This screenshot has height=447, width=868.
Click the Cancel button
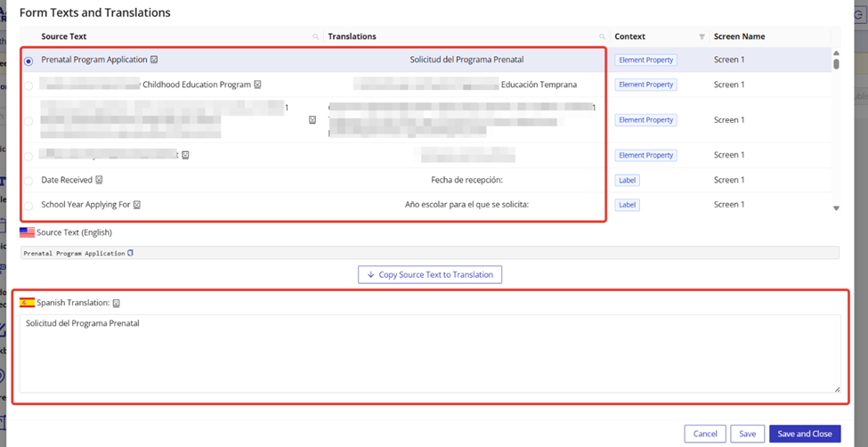click(x=704, y=434)
